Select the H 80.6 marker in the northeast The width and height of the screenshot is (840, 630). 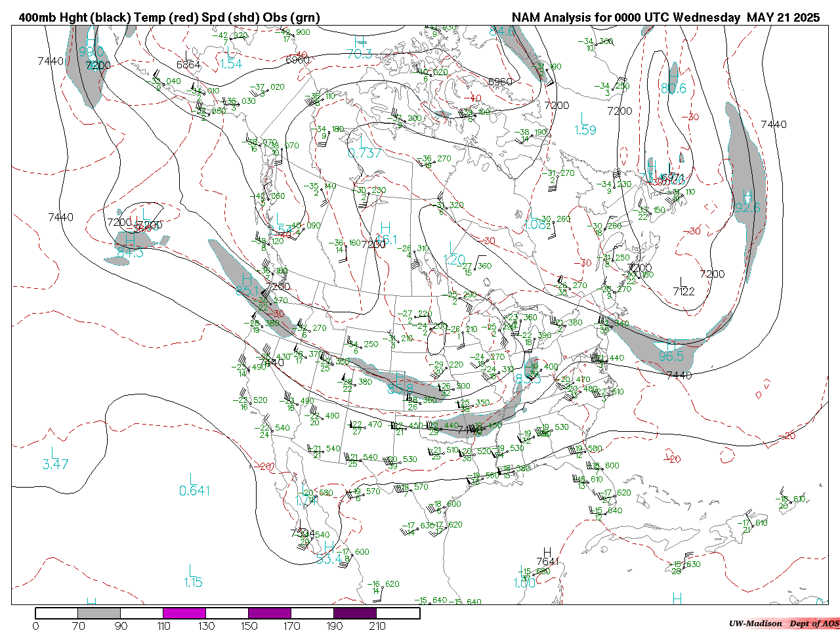[673, 82]
